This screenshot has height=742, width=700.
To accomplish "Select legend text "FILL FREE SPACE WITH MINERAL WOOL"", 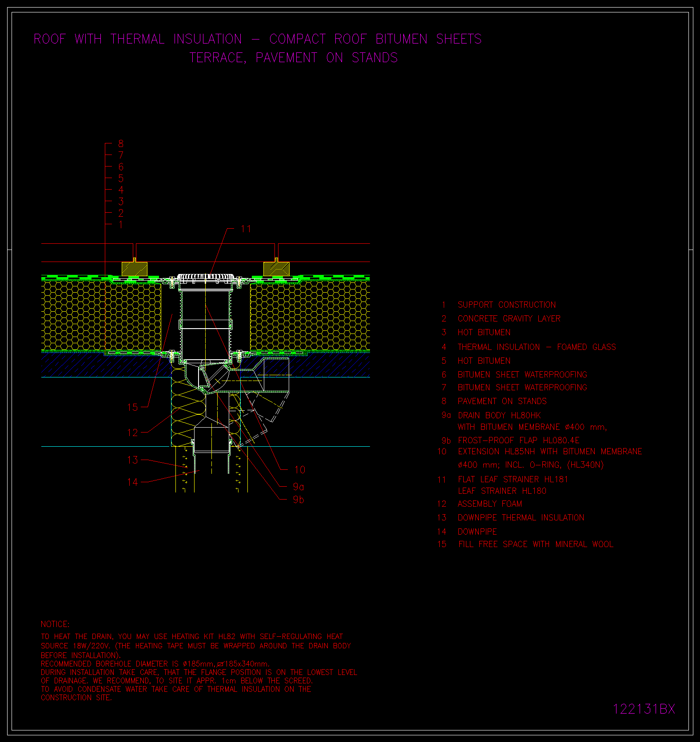I will [x=536, y=544].
